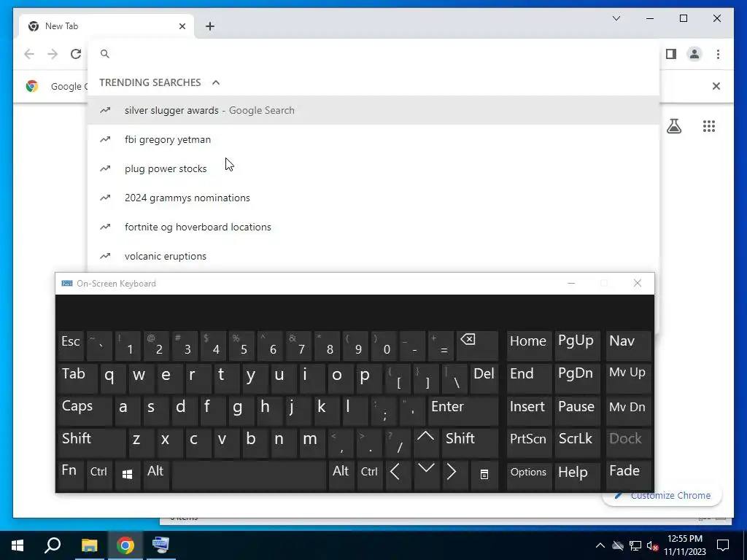Open Windows search from the taskbar

point(53,545)
